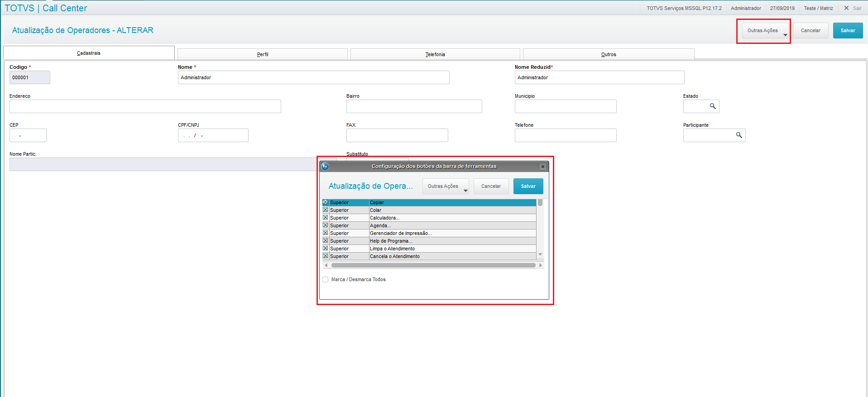868x397 pixels.
Task: Click the Sair link to exit
Action: pyautogui.click(x=857, y=8)
